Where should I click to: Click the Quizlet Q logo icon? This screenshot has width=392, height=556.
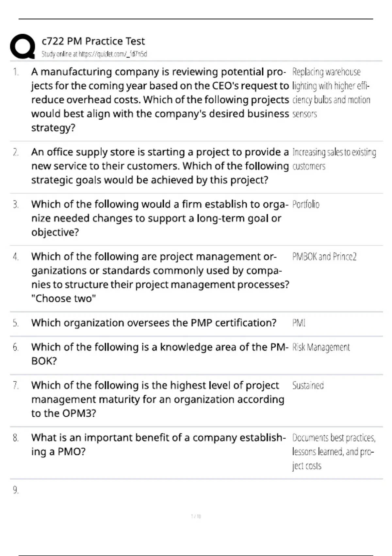[23, 46]
